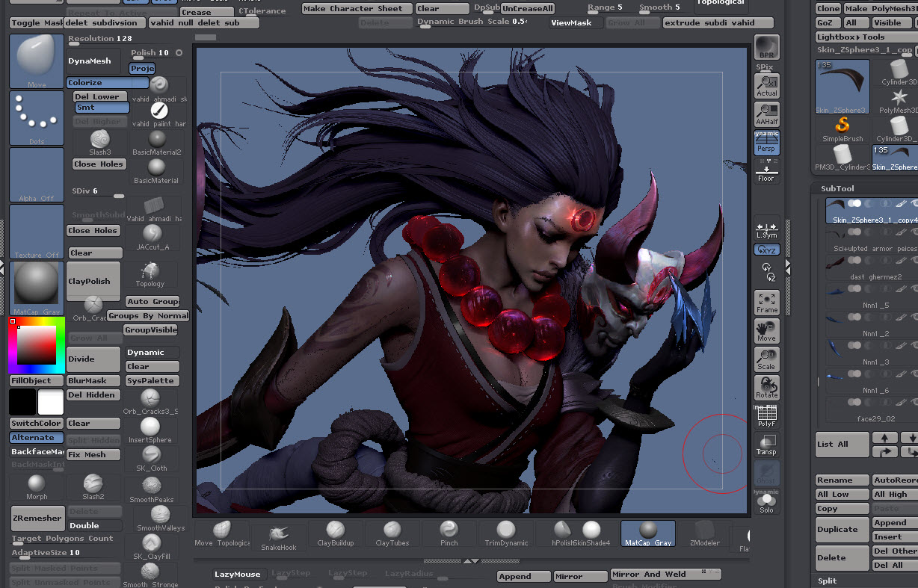Select the TrimDynamic brush
This screenshot has height=588, width=918.
pyautogui.click(x=506, y=534)
